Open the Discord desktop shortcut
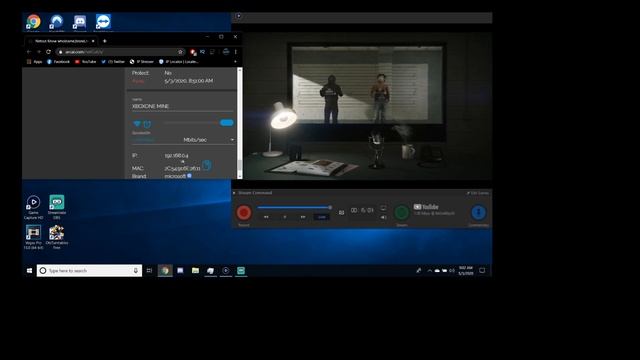 pyautogui.click(x=80, y=22)
